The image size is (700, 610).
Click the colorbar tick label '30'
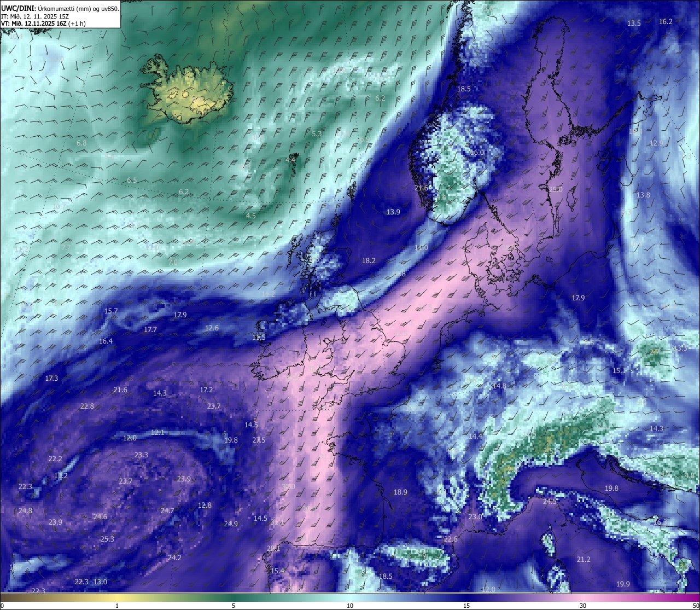(x=583, y=606)
